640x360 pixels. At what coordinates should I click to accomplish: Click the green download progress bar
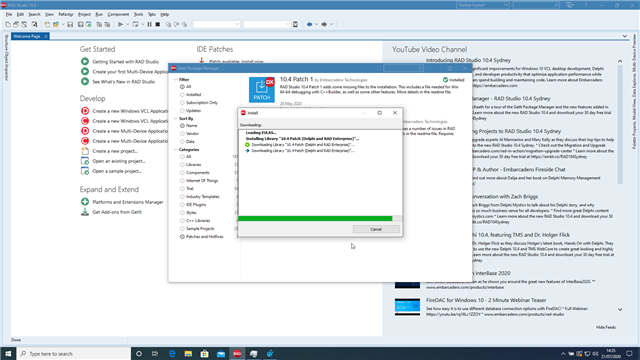[315, 219]
